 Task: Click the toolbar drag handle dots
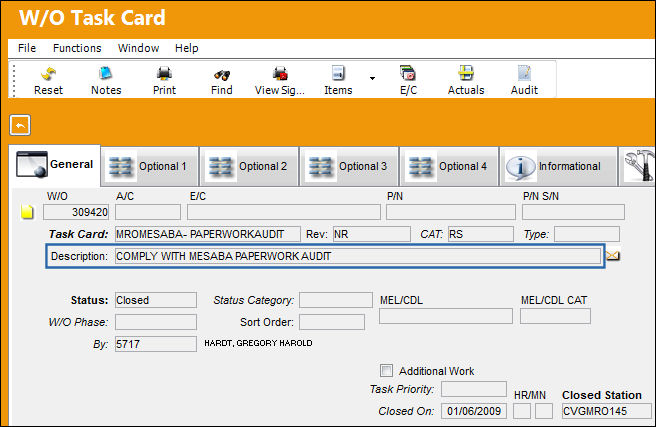14,81
